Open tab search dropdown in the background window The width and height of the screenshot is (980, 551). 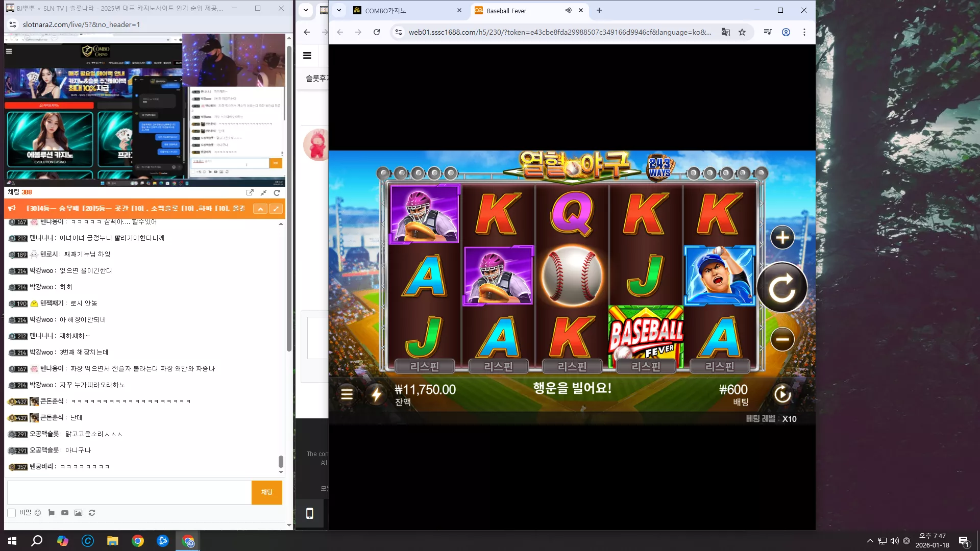tap(305, 10)
